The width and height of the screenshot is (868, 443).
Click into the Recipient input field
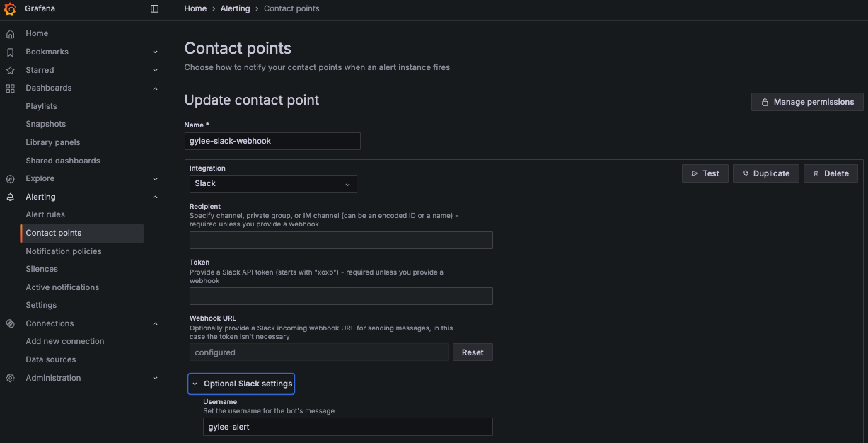[x=341, y=241]
